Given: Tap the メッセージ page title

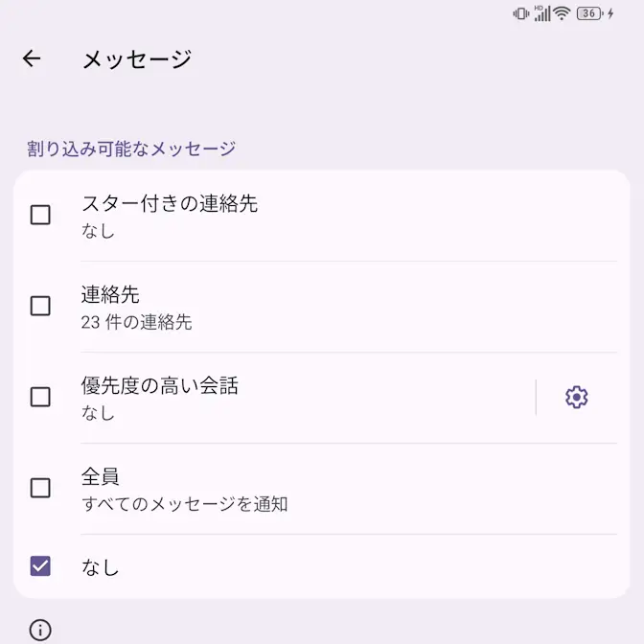Looking at the screenshot, I should (x=136, y=59).
